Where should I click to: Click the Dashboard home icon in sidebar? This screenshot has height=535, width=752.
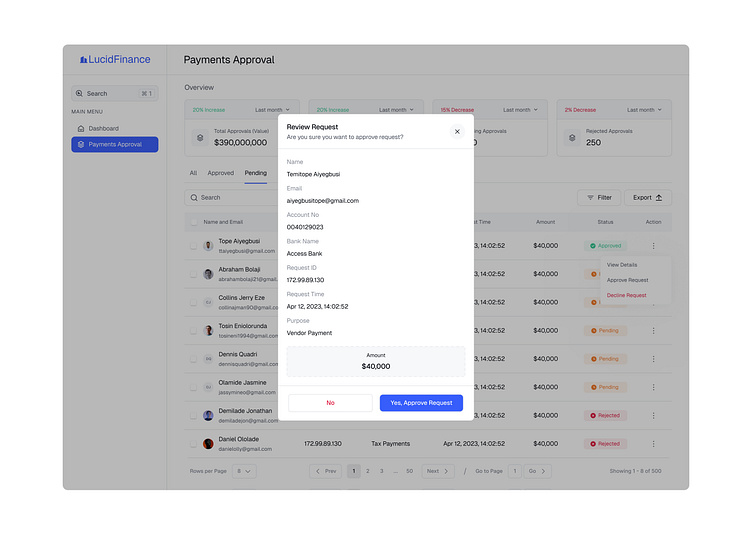click(x=81, y=129)
